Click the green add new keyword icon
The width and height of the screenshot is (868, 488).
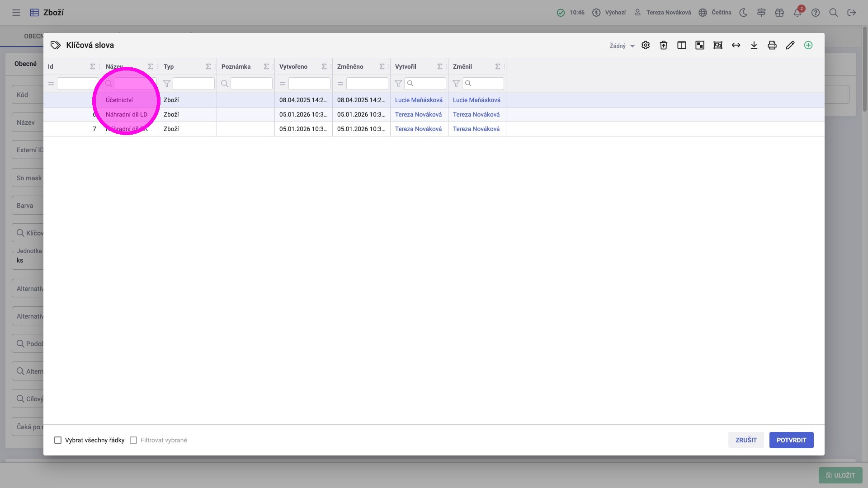pos(808,45)
